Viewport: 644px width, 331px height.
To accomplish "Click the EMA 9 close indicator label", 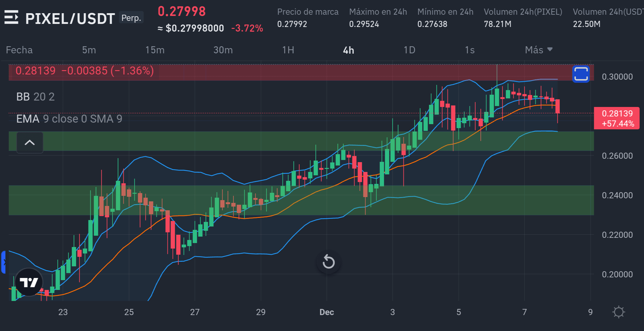I will 69,119.
